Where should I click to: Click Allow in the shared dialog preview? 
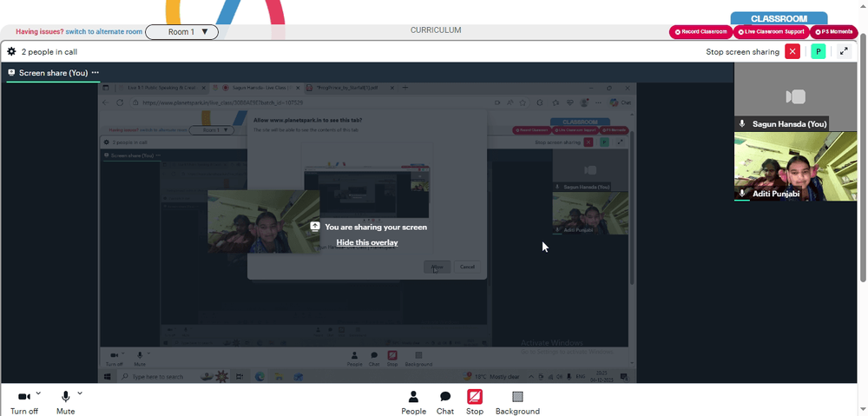(437, 267)
